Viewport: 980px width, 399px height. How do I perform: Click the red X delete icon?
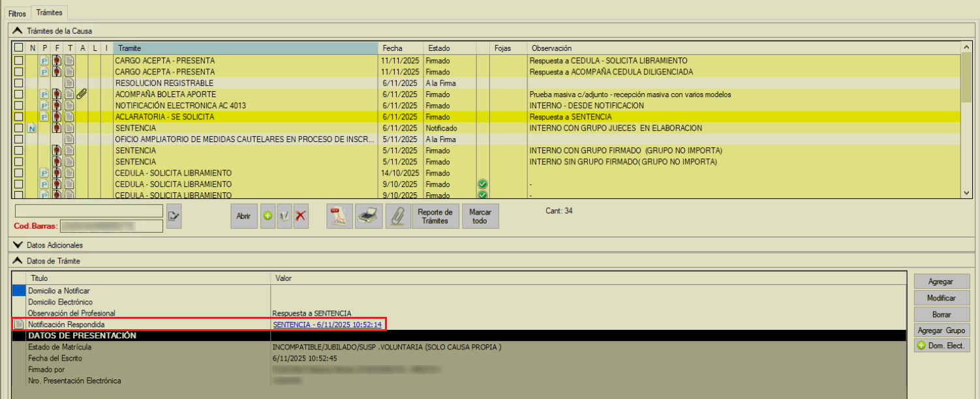[301, 216]
